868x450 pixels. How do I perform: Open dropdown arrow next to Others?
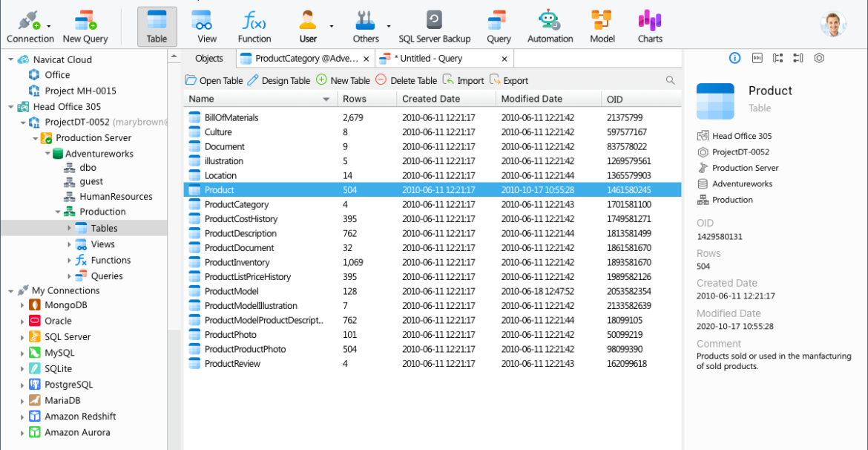pyautogui.click(x=389, y=26)
